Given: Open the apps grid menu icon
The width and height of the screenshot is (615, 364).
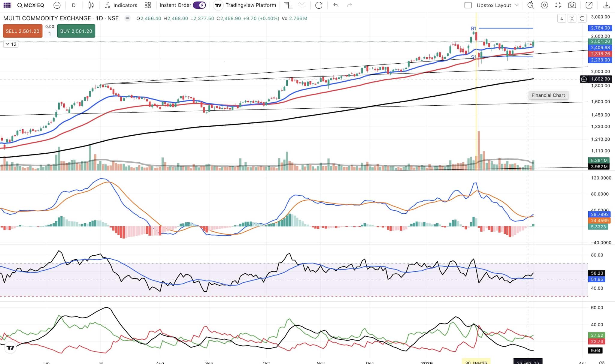Looking at the screenshot, I should pyautogui.click(x=7, y=5).
